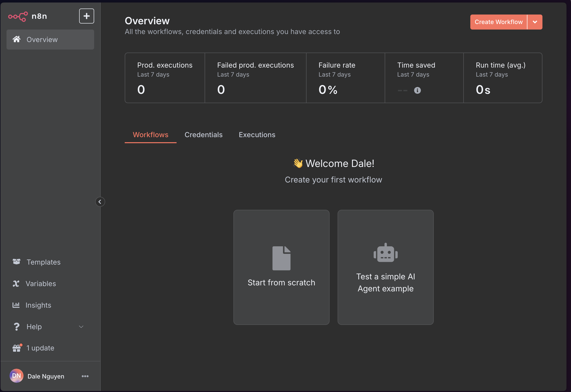Open the Variables page

pos(41,284)
